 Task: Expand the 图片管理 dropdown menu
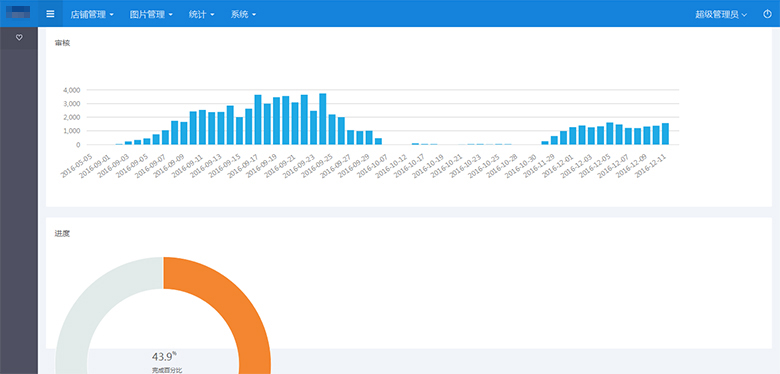(x=151, y=14)
